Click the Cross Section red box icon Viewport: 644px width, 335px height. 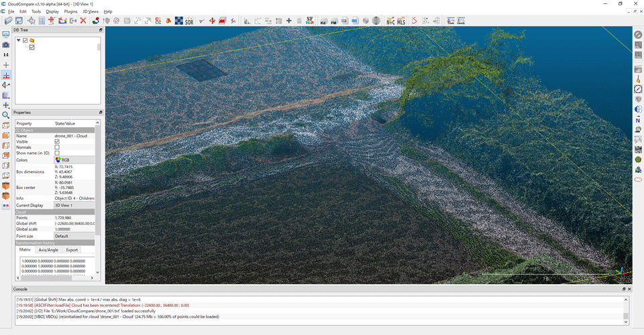click(x=223, y=21)
